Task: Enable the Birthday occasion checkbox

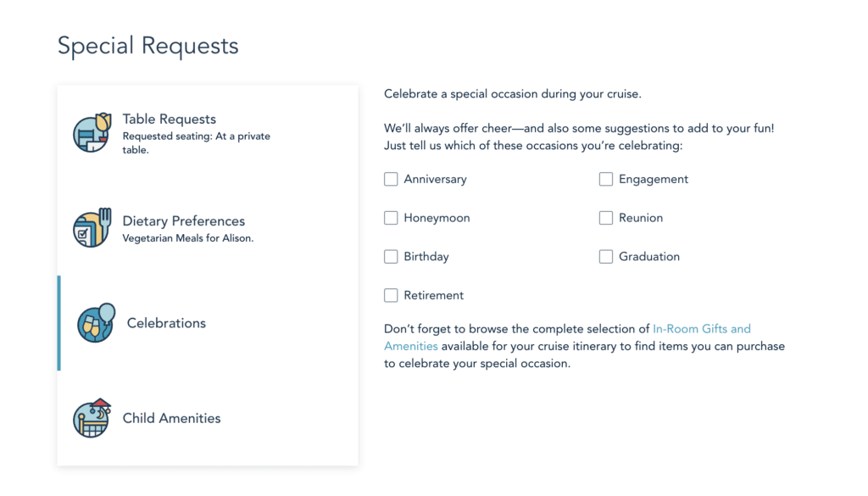Action: point(391,256)
